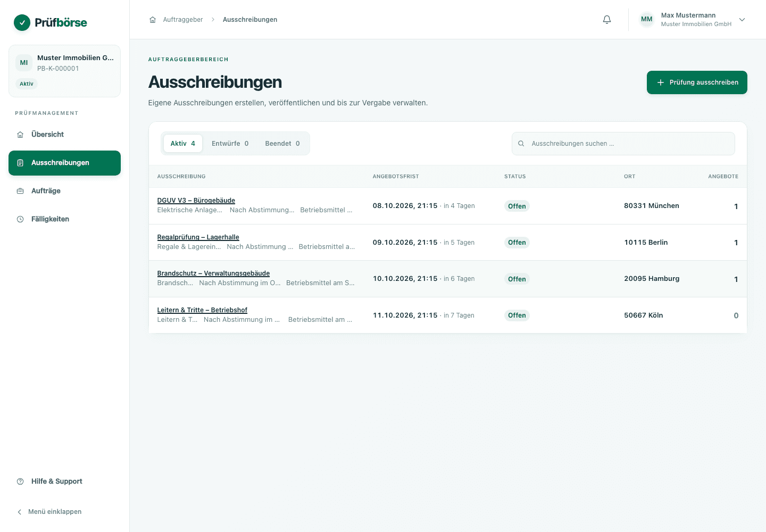
Task: Click the deadline 09.10.2026, 21:15
Action: click(405, 243)
